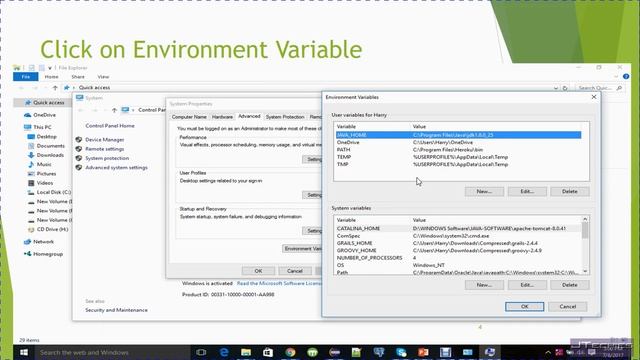Select the OneDrive user variable row
The width and height of the screenshot is (640, 360).
458,142
